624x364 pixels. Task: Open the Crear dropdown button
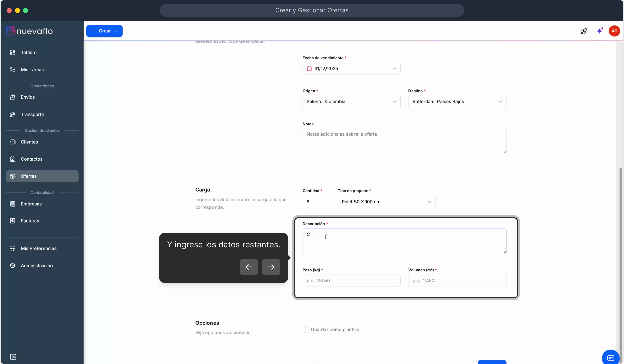point(104,31)
